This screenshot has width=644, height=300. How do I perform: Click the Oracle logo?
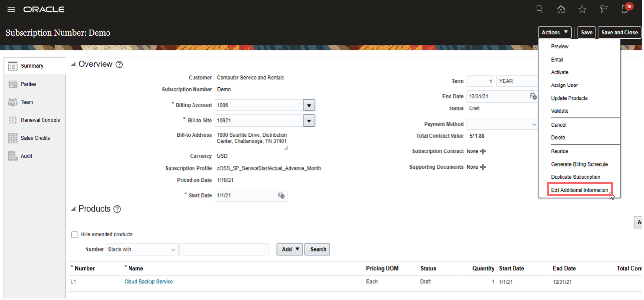[x=44, y=9]
